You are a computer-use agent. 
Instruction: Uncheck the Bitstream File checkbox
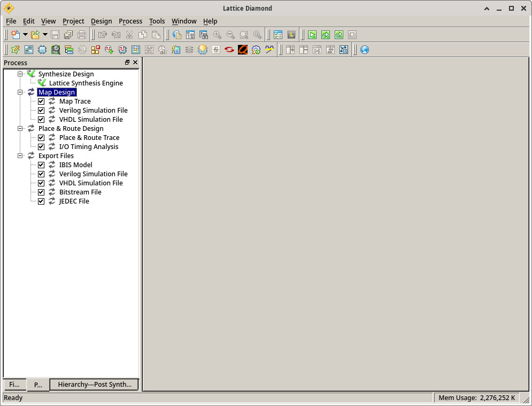[x=41, y=192]
